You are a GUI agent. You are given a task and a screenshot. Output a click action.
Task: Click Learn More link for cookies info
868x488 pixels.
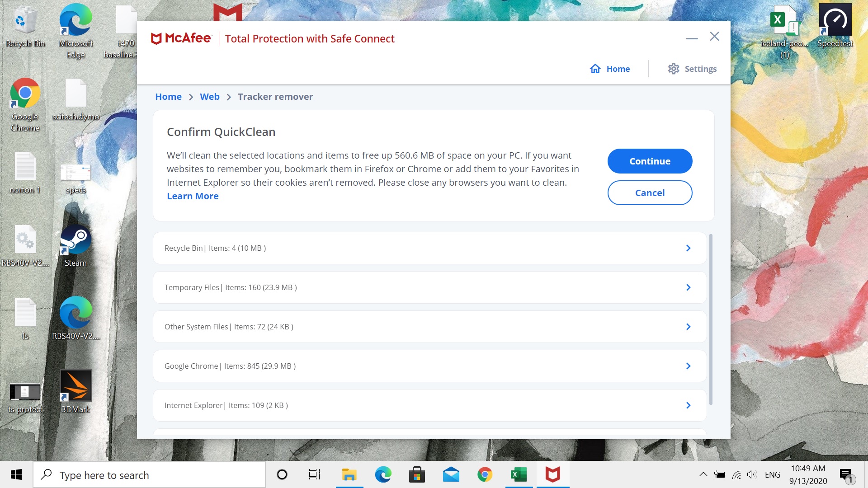(192, 196)
